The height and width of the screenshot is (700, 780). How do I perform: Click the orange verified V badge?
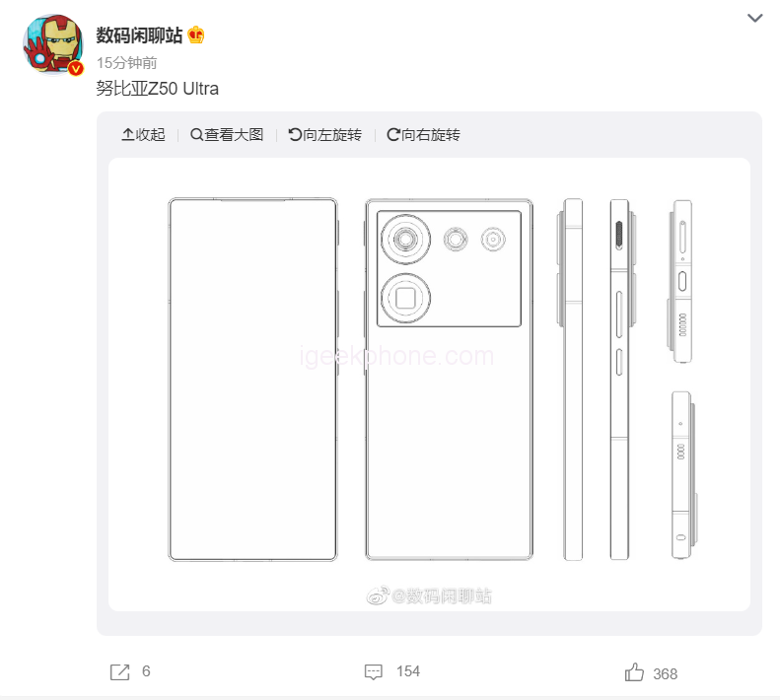coord(76,68)
